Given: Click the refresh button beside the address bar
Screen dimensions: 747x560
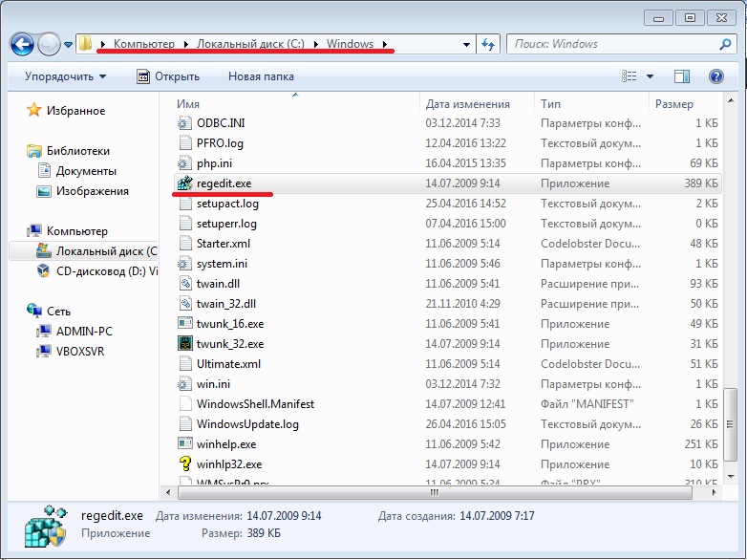Looking at the screenshot, I should click(x=488, y=44).
